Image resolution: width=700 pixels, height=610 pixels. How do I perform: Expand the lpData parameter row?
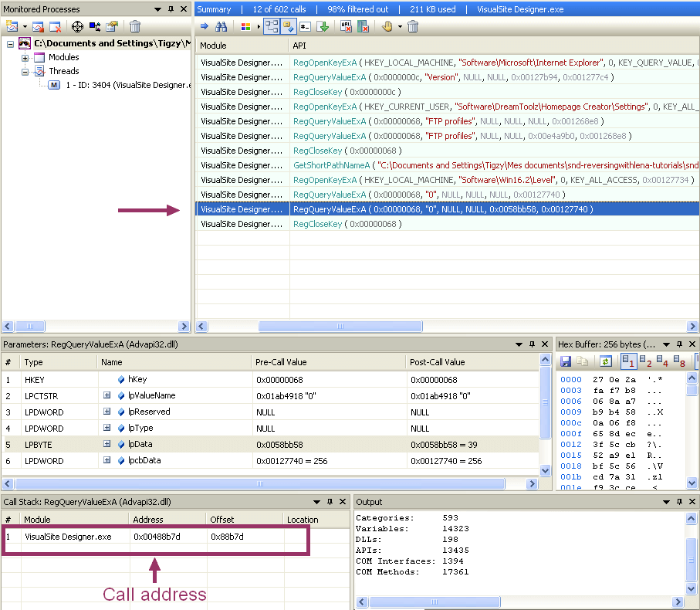pyautogui.click(x=107, y=445)
